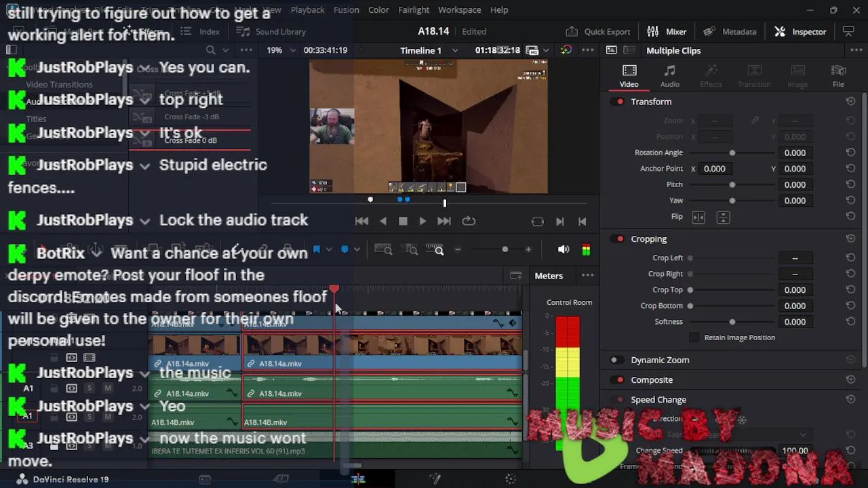Click the red timeline playhead marker
The height and width of the screenshot is (488, 868).
point(334,289)
